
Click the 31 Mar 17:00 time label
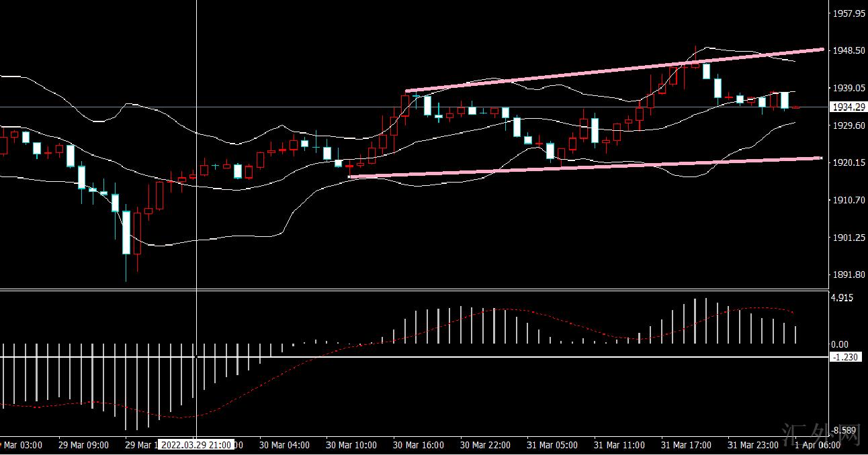tap(686, 445)
